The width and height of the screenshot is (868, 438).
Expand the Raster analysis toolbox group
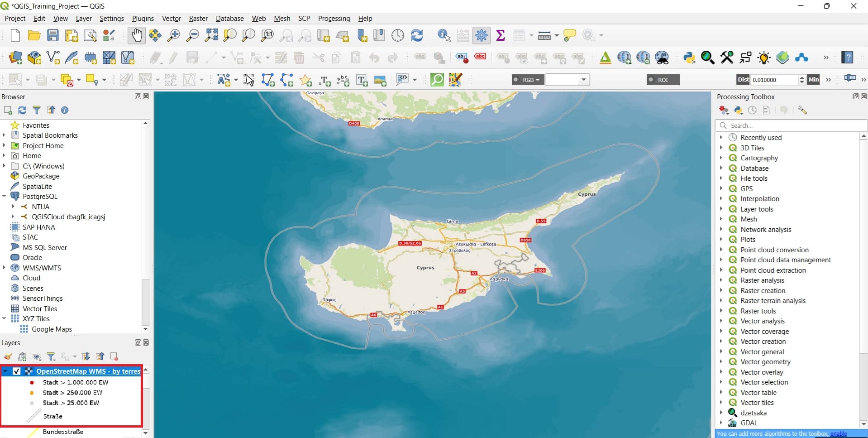pos(721,280)
